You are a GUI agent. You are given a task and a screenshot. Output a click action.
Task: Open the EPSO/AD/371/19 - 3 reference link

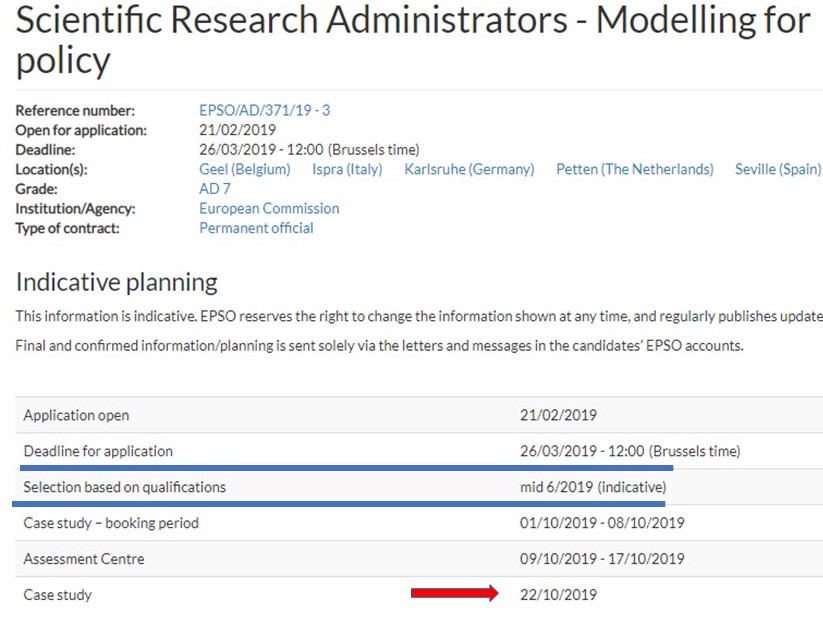tap(264, 110)
